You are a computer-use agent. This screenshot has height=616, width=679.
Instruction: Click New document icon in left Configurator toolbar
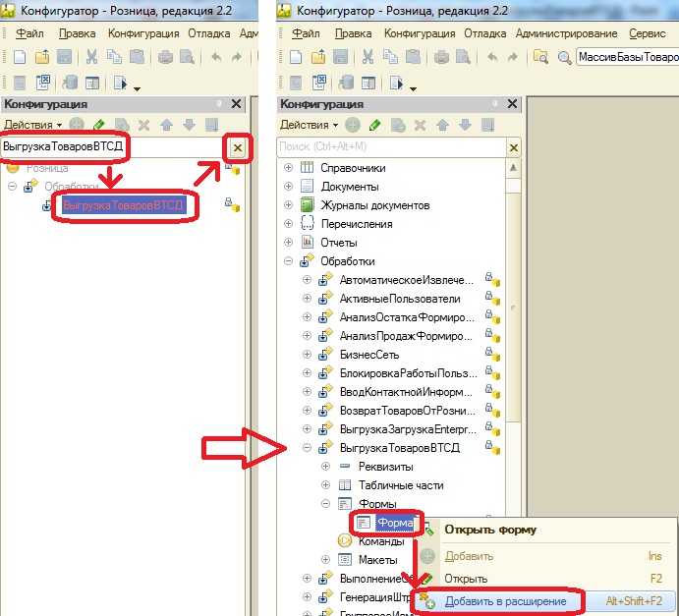click(20, 57)
